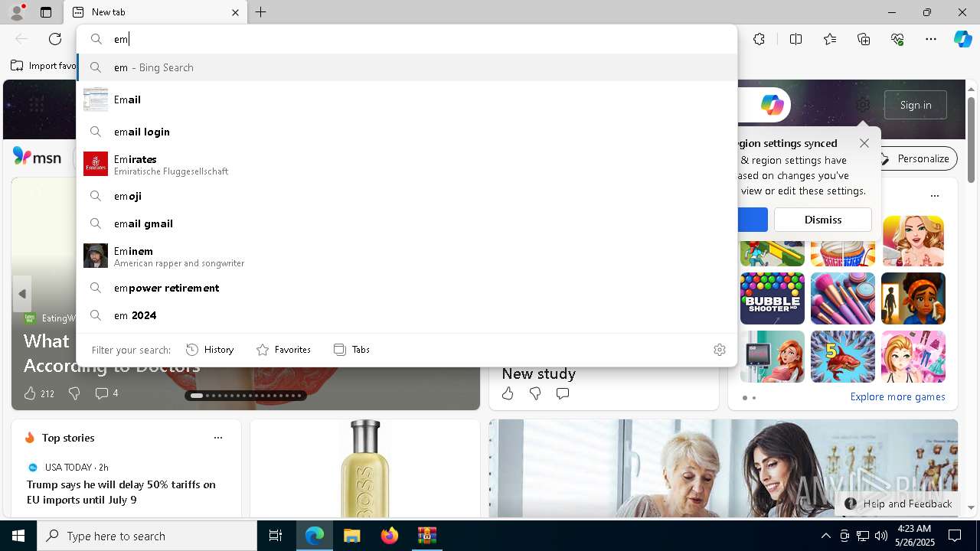Click the volume speaker tray icon

(881, 536)
